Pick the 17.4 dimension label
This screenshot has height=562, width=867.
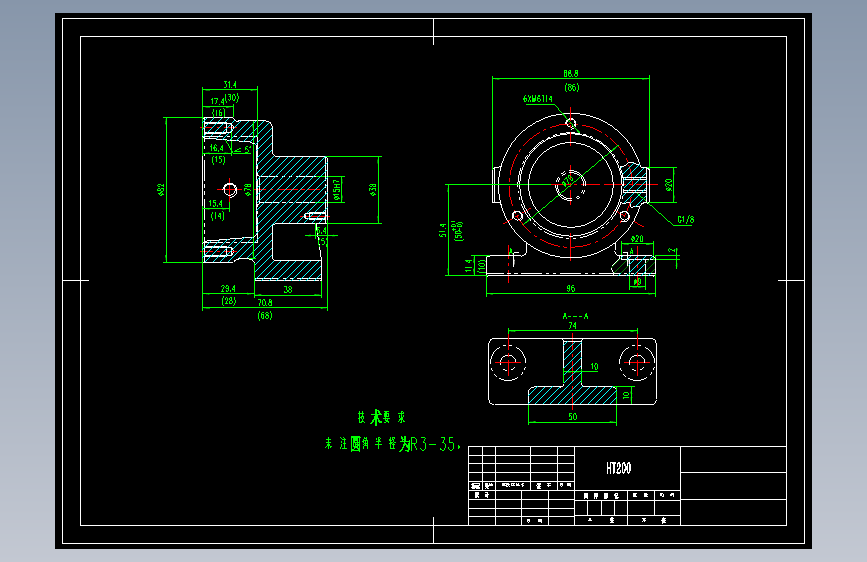coord(217,101)
